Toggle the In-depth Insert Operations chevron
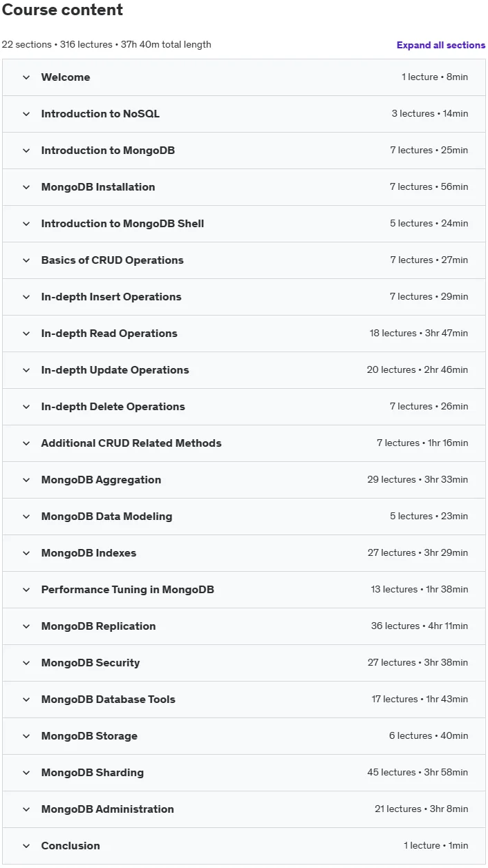Image resolution: width=488 pixels, height=868 pixels. 26,297
